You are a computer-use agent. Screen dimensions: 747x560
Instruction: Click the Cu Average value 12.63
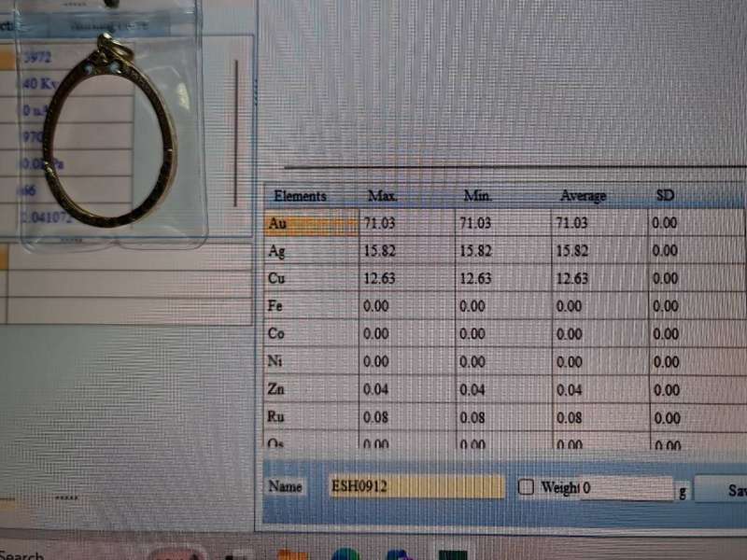pos(571,278)
